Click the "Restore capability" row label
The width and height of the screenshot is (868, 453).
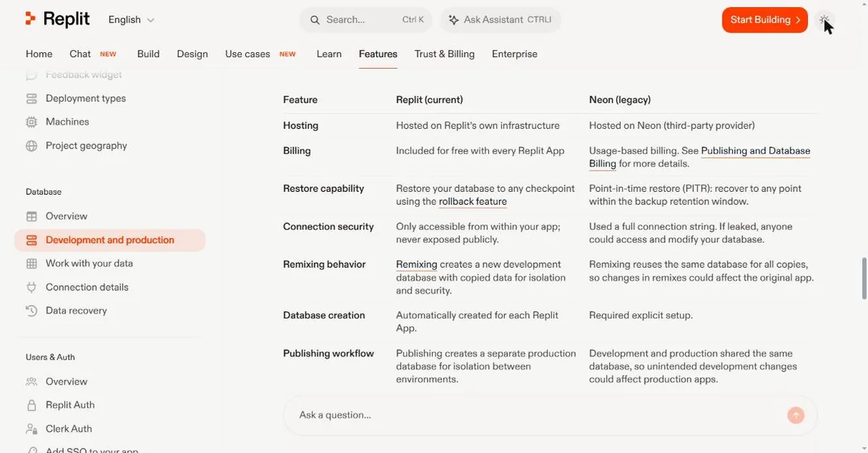323,189
